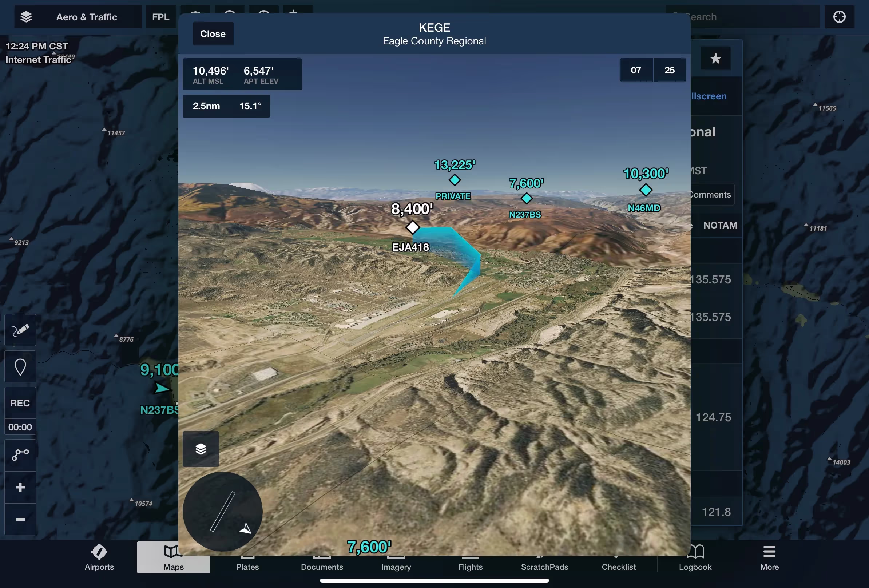Open the More menu tab
Screen dimensions: 869x588
pyautogui.click(x=770, y=557)
